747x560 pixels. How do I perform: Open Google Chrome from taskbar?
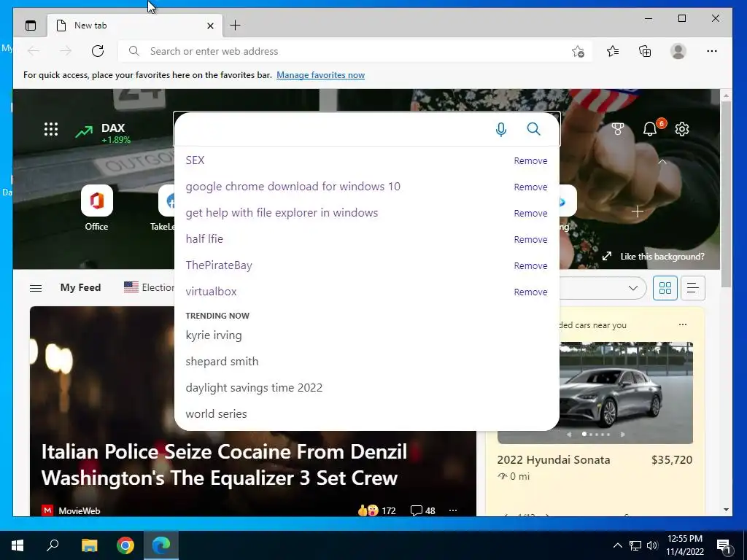tap(125, 545)
